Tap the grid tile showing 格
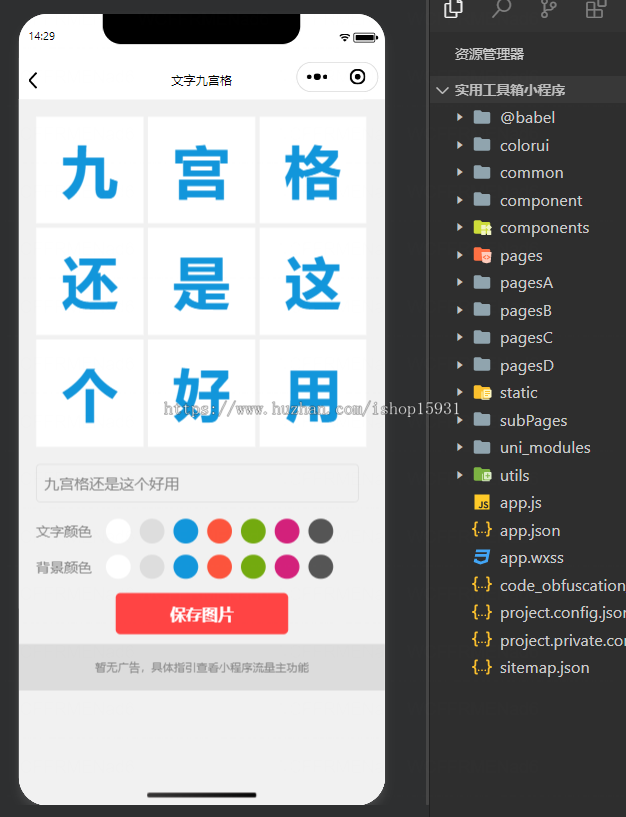626x817 pixels. [313, 170]
